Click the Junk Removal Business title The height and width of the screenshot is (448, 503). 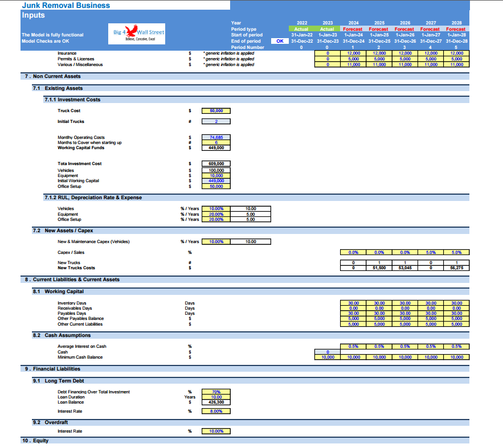66,6
